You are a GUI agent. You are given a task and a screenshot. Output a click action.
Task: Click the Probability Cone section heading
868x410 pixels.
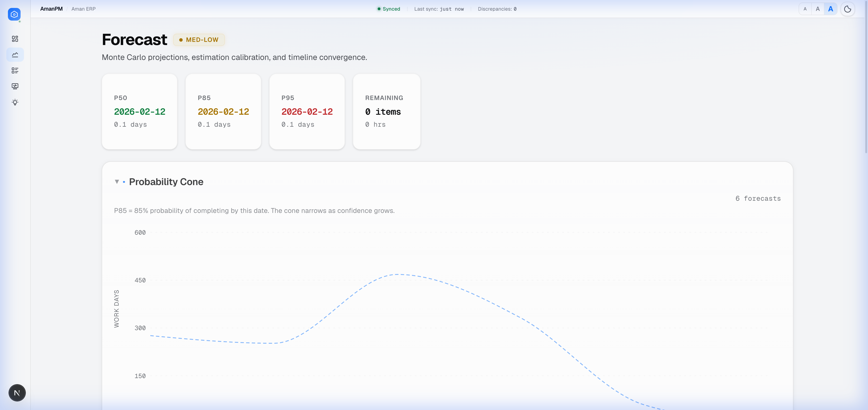(x=166, y=182)
